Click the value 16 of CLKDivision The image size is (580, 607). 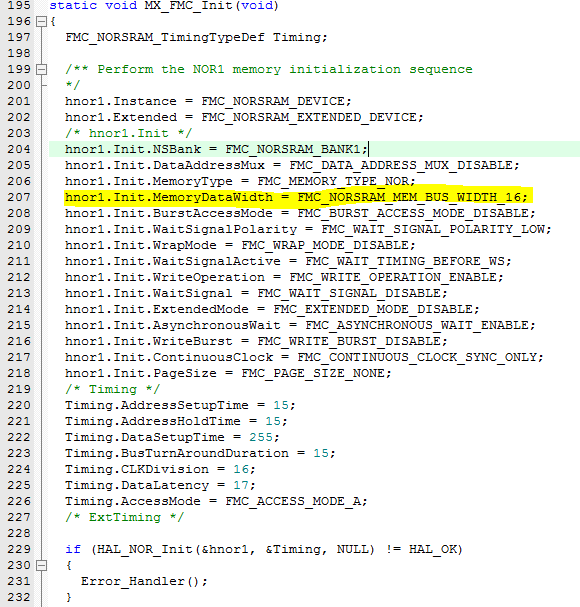point(241,469)
